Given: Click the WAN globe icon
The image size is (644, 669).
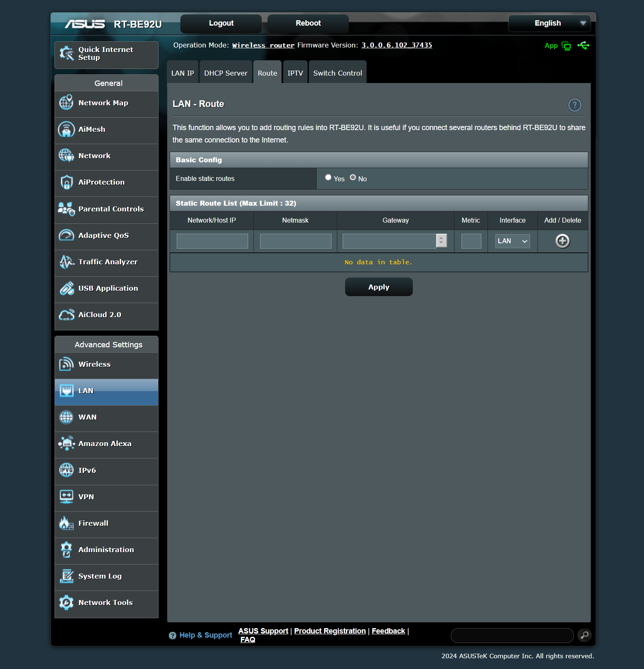Looking at the screenshot, I should click(66, 417).
